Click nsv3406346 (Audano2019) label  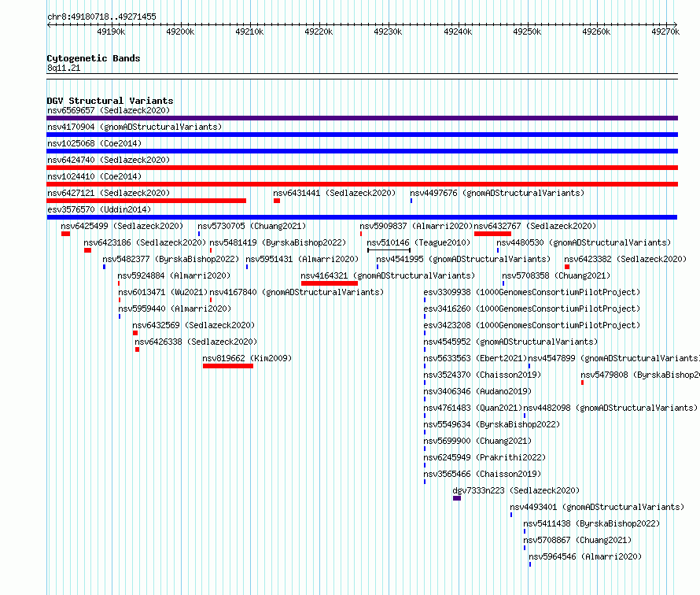point(477,391)
